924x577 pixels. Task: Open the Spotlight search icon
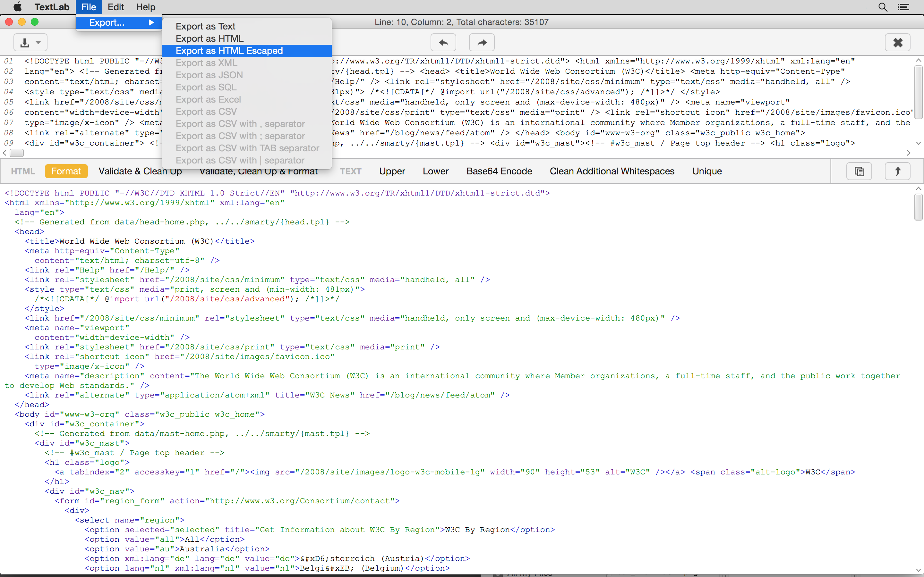coord(883,7)
